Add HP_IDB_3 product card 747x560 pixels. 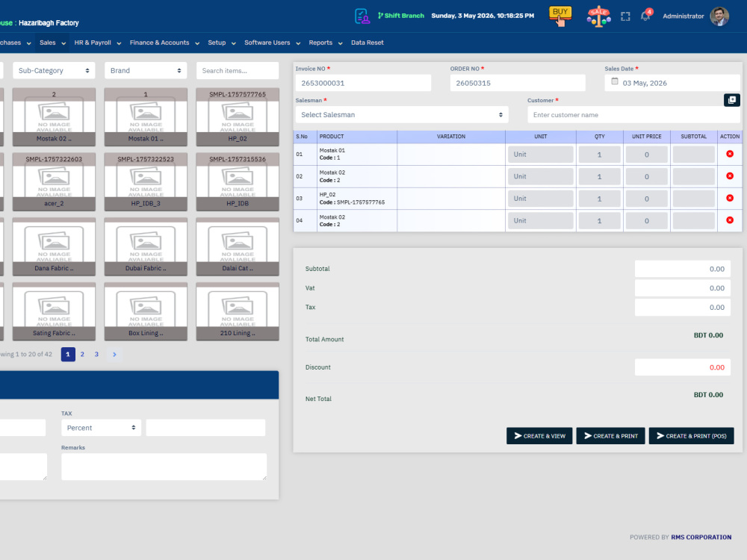146,182
